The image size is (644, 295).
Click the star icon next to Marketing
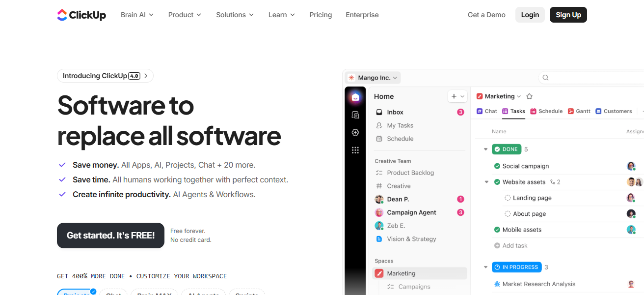pos(529,96)
